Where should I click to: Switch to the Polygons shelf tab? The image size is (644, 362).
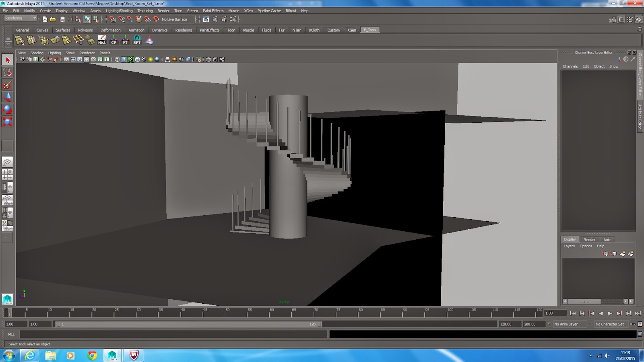pyautogui.click(x=85, y=30)
